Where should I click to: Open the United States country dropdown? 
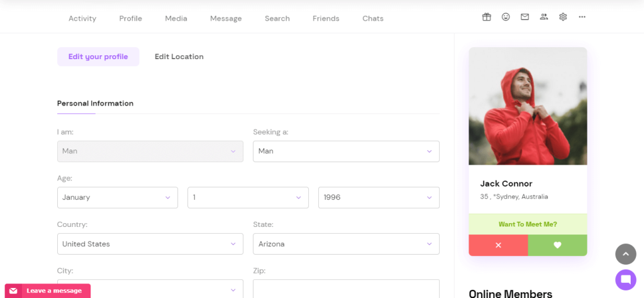coord(150,244)
